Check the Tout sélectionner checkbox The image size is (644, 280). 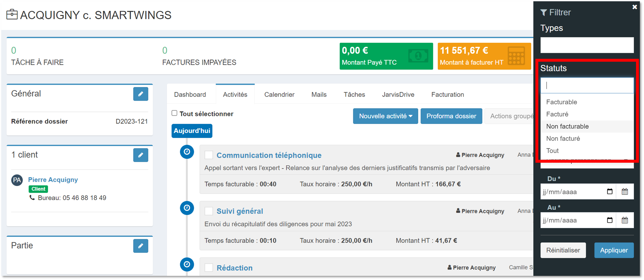[174, 113]
